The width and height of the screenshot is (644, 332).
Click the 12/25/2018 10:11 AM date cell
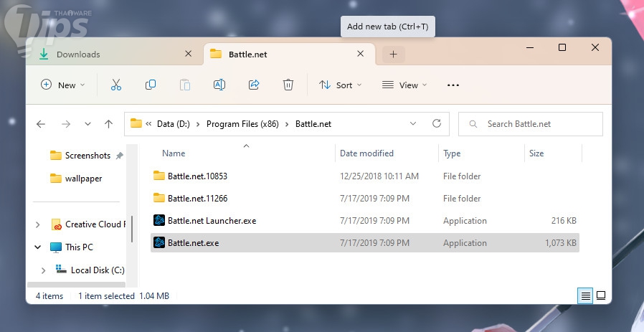point(379,176)
